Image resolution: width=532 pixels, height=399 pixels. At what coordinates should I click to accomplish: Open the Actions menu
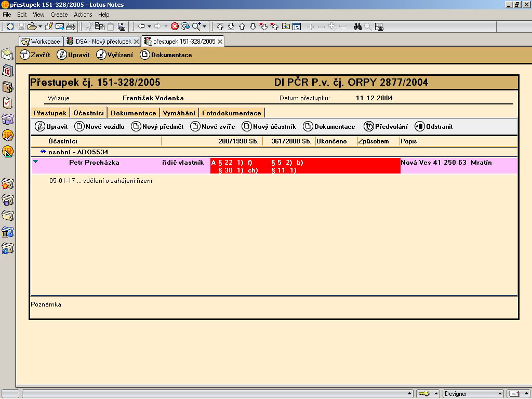83,15
